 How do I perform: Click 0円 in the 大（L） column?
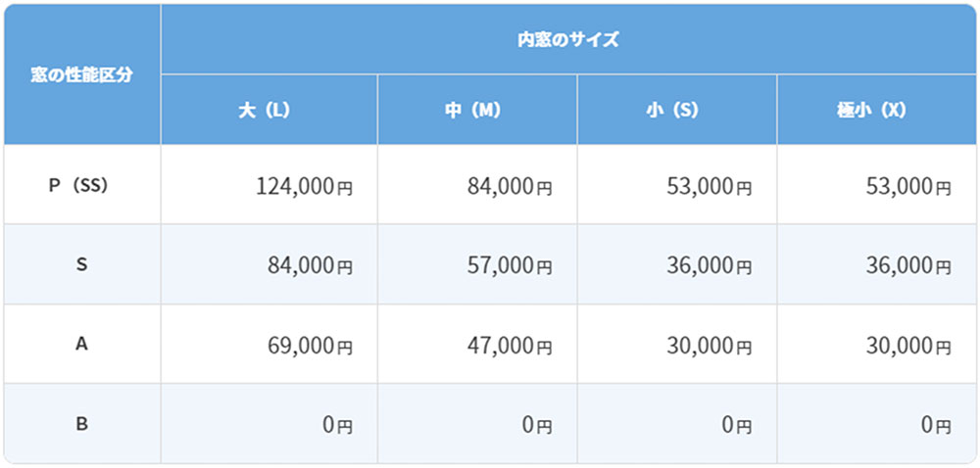tap(337, 425)
